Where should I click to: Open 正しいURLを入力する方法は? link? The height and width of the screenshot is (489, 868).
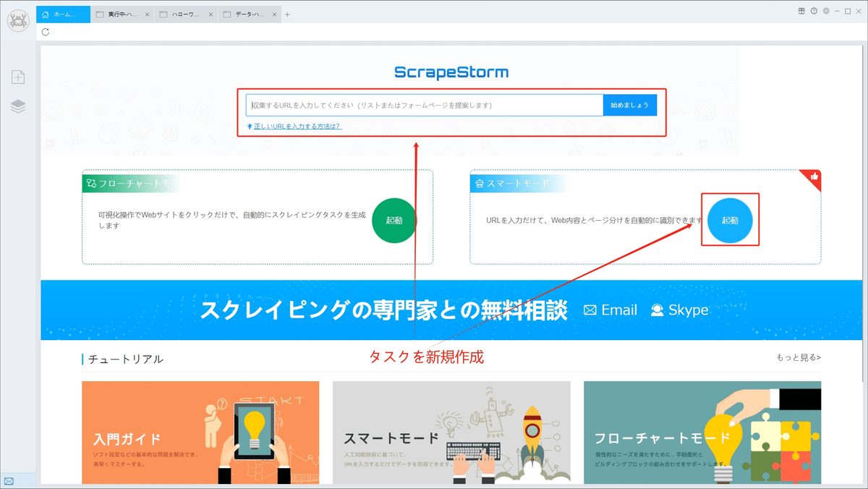[297, 126]
